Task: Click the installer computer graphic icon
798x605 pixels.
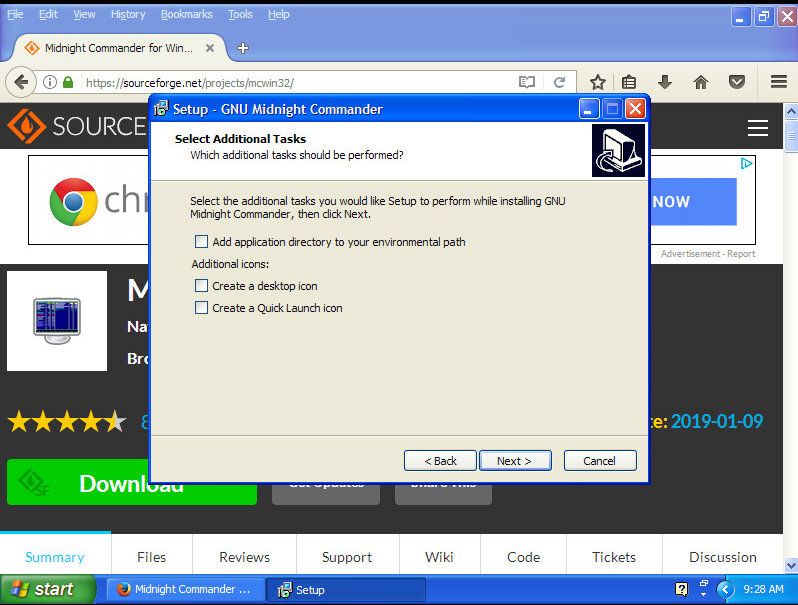Action: [x=618, y=151]
